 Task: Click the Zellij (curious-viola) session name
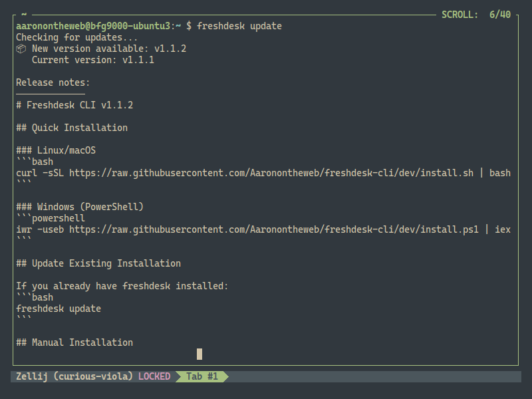tap(74, 376)
